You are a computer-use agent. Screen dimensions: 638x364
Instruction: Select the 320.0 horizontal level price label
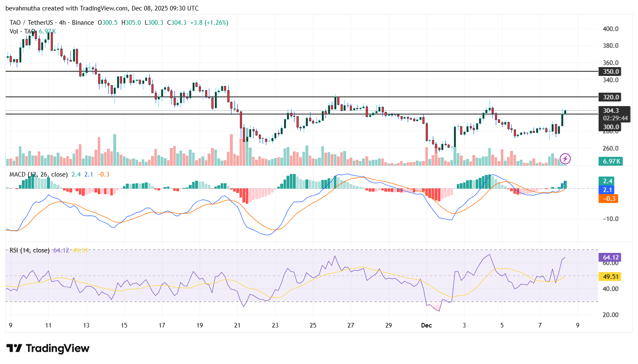(609, 97)
